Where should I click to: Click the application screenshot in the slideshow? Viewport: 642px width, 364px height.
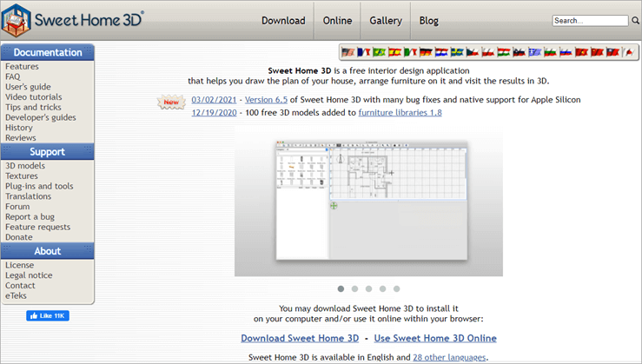pyautogui.click(x=368, y=204)
